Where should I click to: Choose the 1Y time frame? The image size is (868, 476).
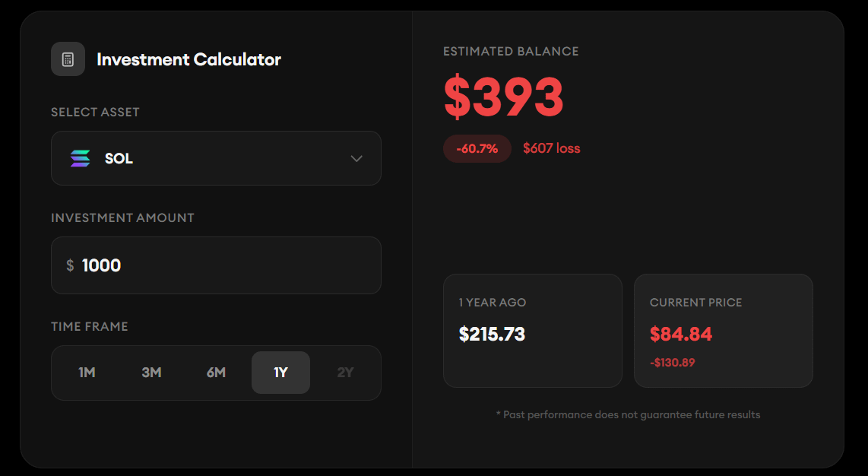tap(280, 373)
